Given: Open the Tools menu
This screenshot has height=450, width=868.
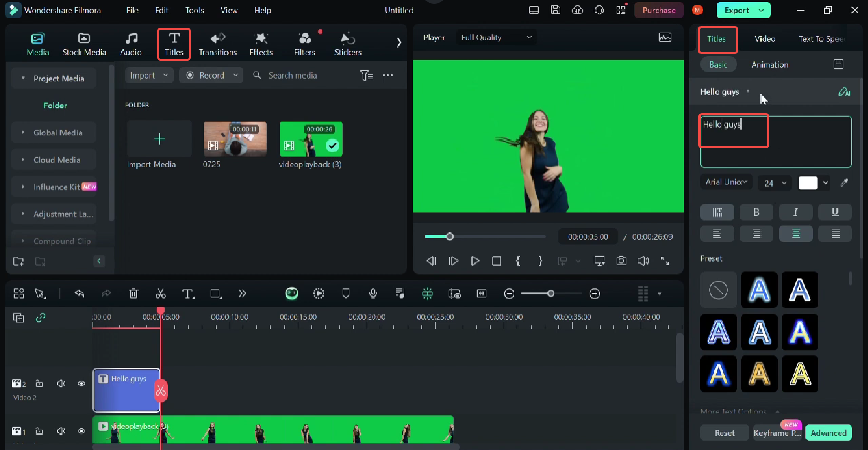Looking at the screenshot, I should pos(194,10).
